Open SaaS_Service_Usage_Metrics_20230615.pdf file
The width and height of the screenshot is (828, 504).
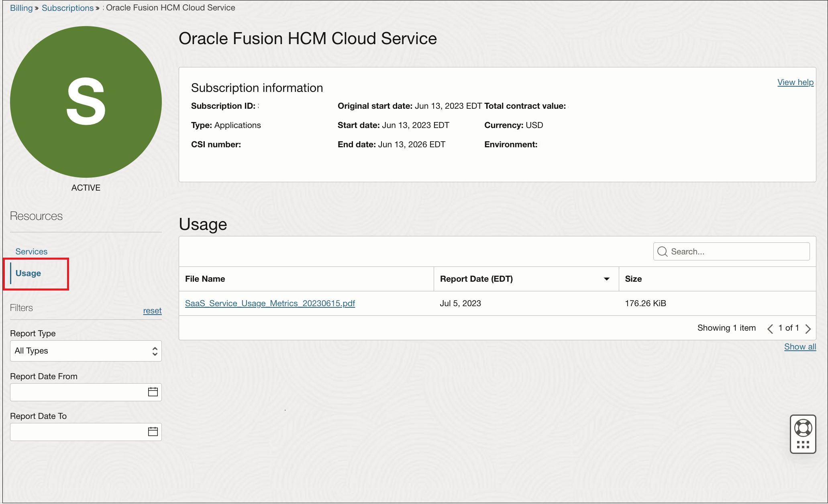[270, 303]
